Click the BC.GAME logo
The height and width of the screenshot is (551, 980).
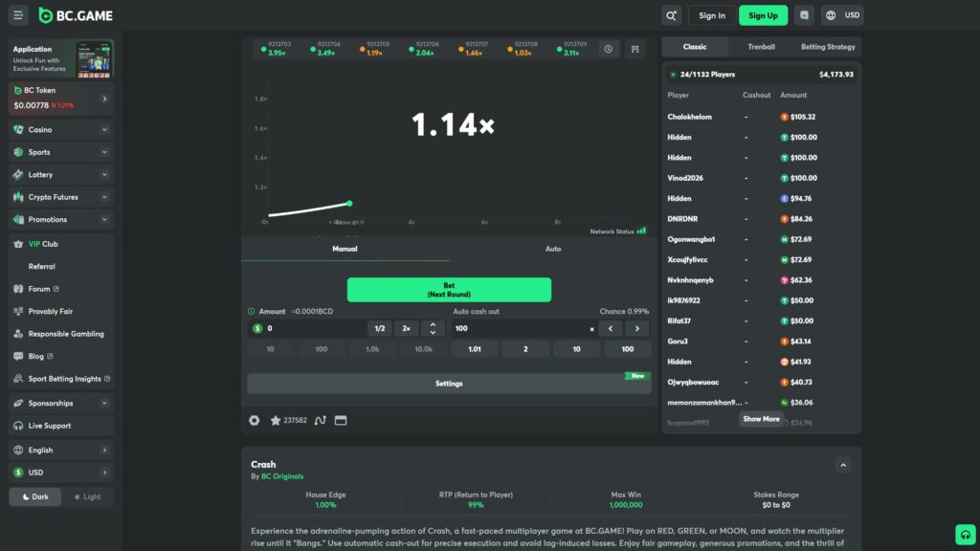pyautogui.click(x=76, y=15)
